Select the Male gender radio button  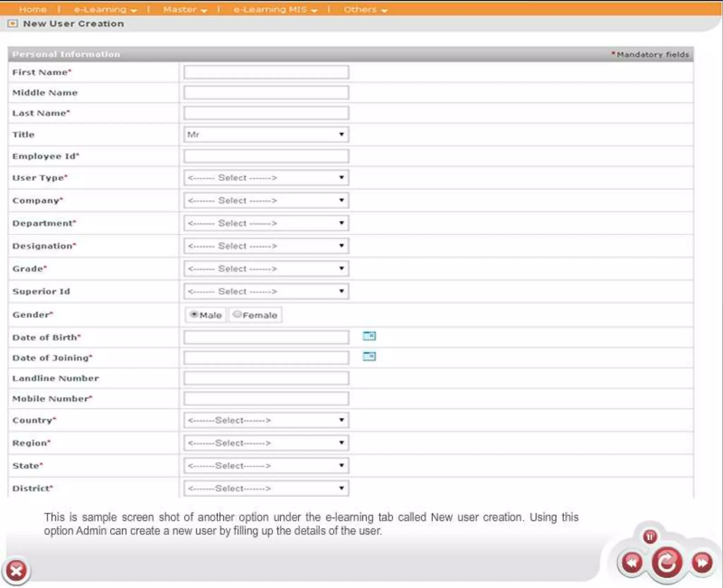[194, 314]
